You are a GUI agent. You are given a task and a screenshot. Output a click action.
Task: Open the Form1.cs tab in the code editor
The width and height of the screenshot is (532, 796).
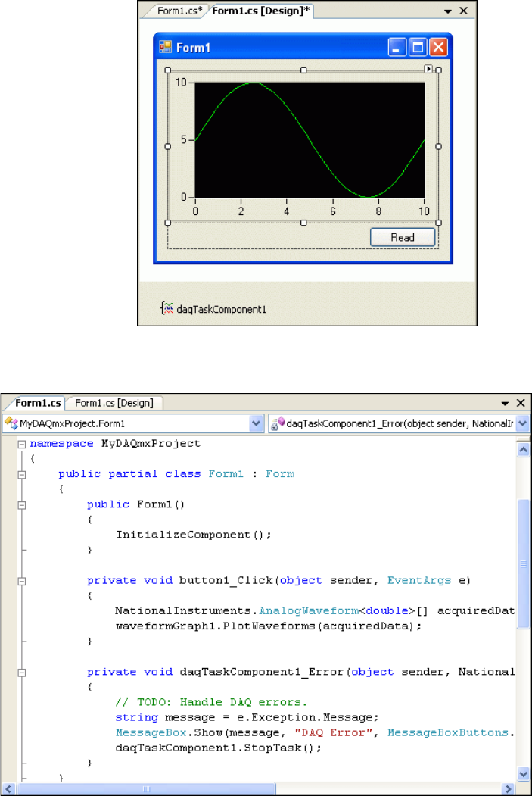tap(38, 403)
